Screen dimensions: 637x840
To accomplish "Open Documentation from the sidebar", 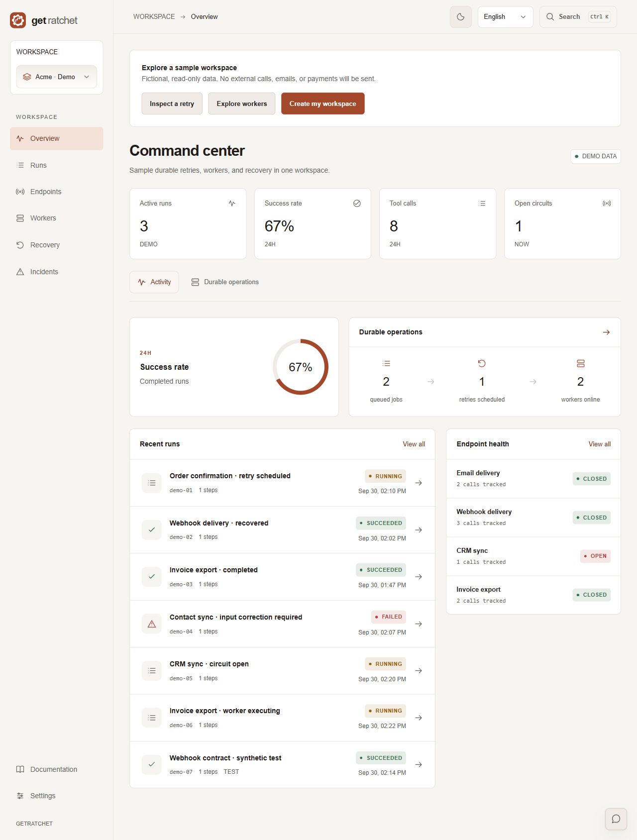I will pyautogui.click(x=57, y=769).
